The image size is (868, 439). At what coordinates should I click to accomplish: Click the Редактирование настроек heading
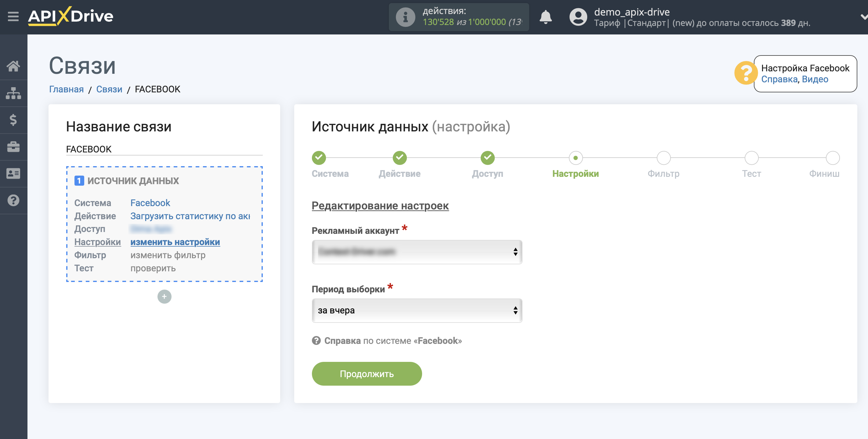(380, 205)
